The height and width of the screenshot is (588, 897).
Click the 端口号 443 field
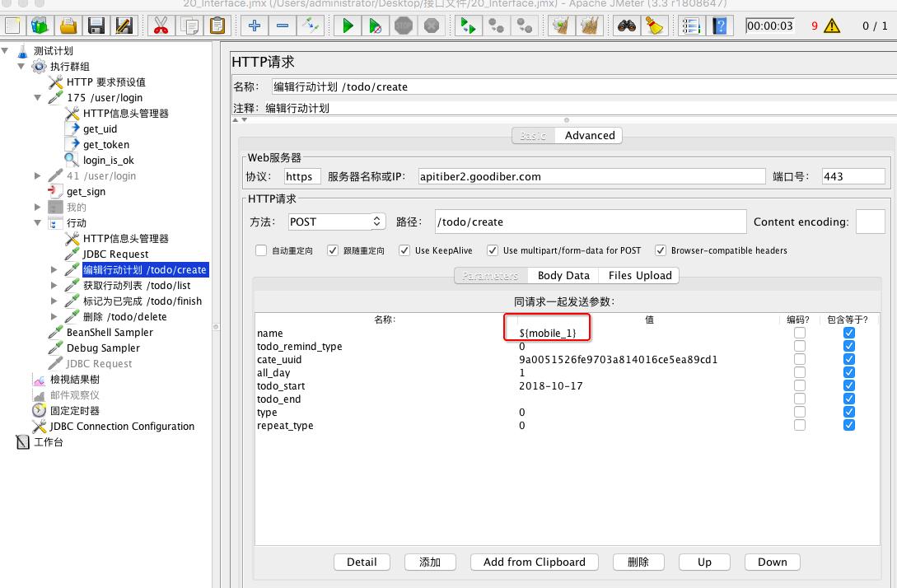[x=853, y=177]
